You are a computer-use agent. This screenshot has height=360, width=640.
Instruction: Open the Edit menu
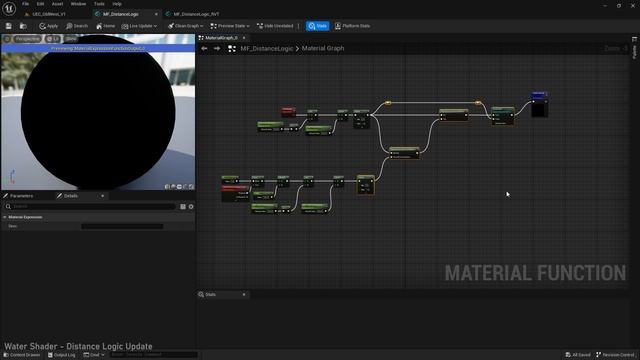click(x=40, y=4)
